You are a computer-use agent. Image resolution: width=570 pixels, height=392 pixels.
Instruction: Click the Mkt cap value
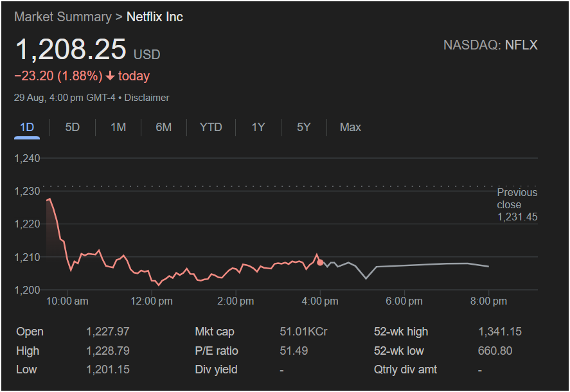[303, 332]
